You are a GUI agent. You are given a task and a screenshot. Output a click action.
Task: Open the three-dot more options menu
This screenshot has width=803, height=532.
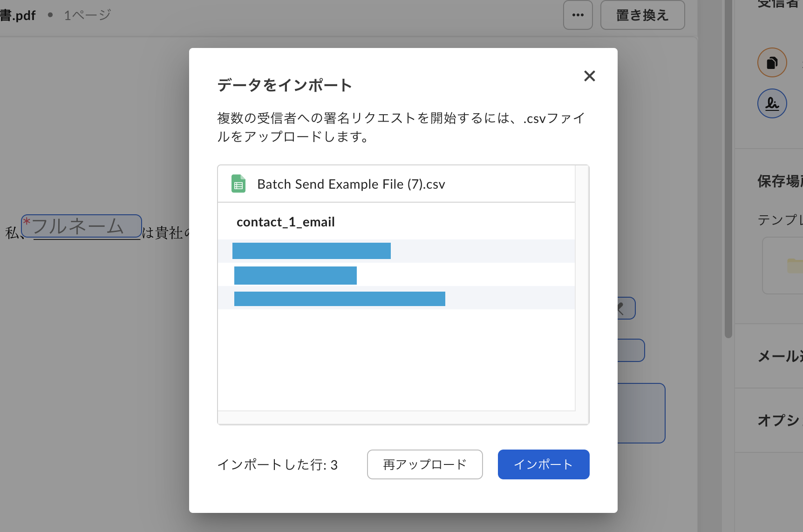pyautogui.click(x=578, y=15)
